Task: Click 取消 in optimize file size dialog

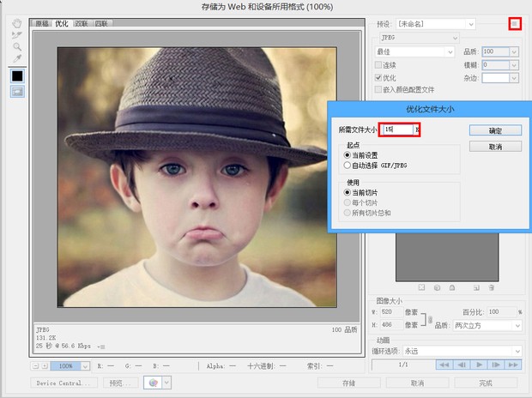Action: (495, 147)
